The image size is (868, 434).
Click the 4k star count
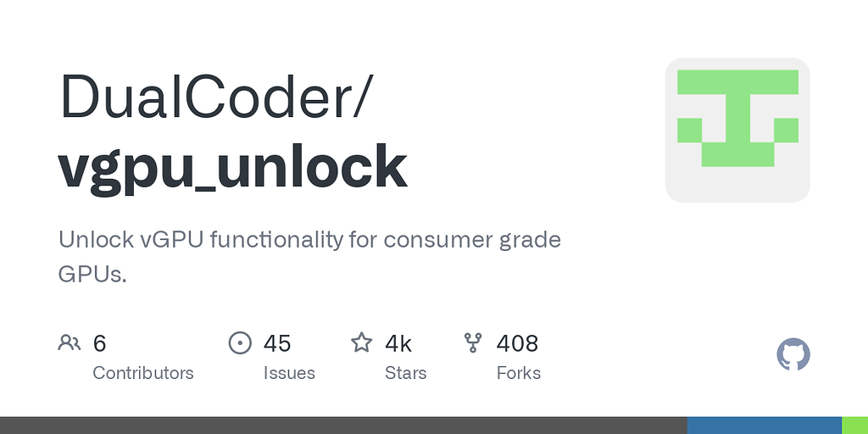click(398, 343)
